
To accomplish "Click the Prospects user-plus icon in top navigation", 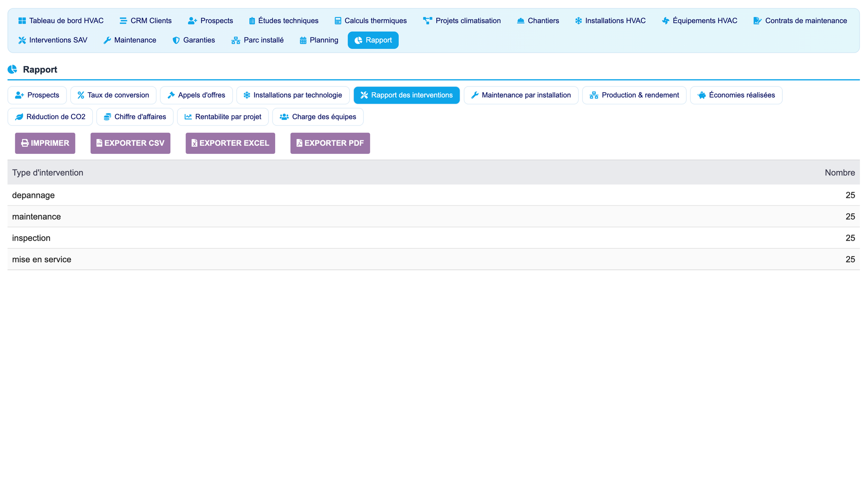I will coord(192,21).
